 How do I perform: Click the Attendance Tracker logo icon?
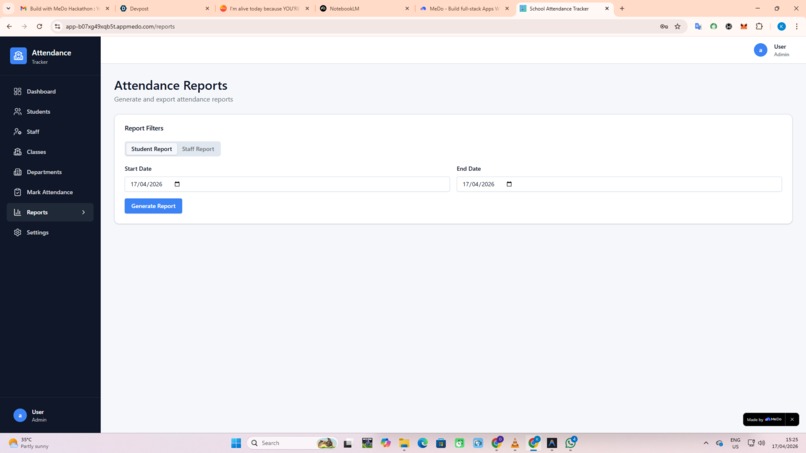coord(19,56)
